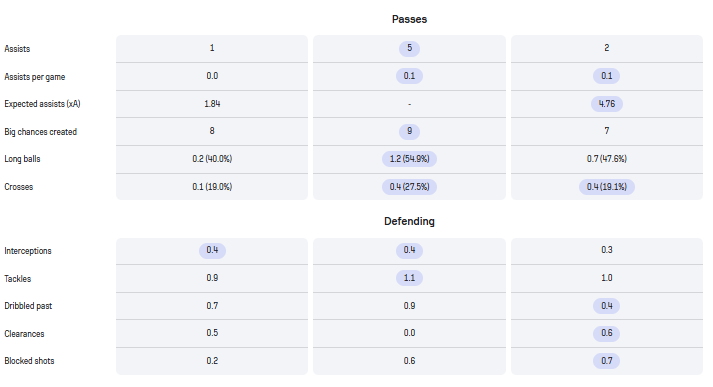Select the highlighted 5 assists value
This screenshot has width=713, height=387.
tap(409, 48)
